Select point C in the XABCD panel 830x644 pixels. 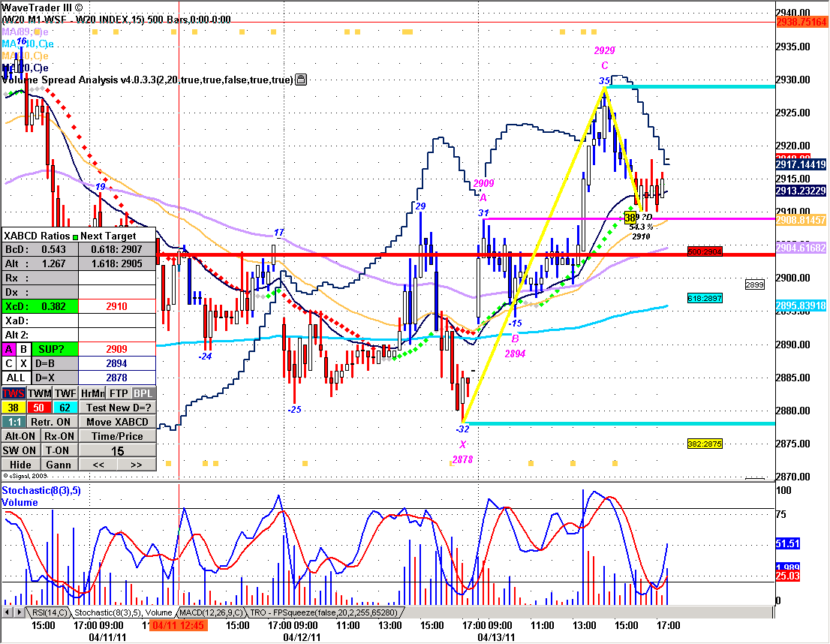(x=8, y=363)
